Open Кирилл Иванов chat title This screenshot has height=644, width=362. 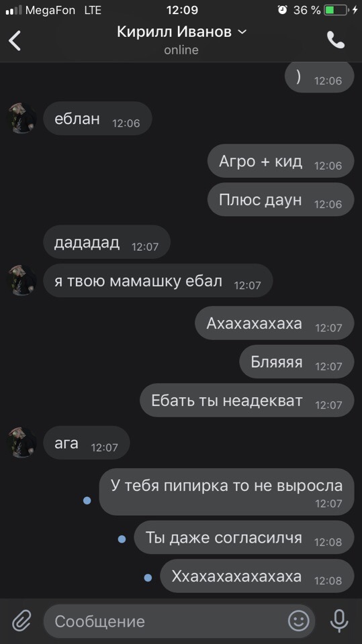[174, 32]
